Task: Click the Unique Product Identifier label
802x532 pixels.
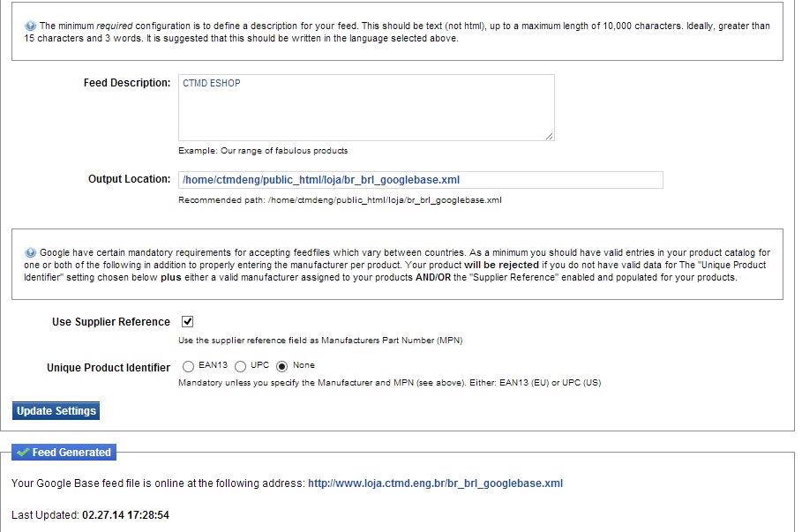Action: click(x=109, y=368)
